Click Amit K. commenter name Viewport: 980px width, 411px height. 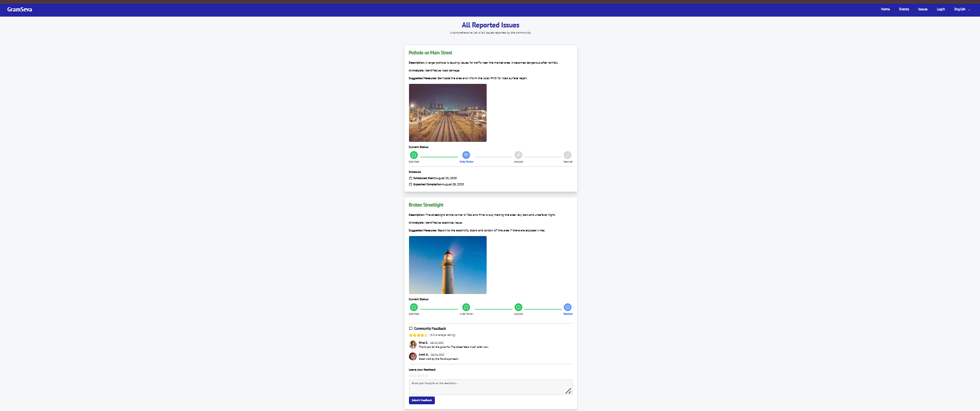tap(423, 355)
